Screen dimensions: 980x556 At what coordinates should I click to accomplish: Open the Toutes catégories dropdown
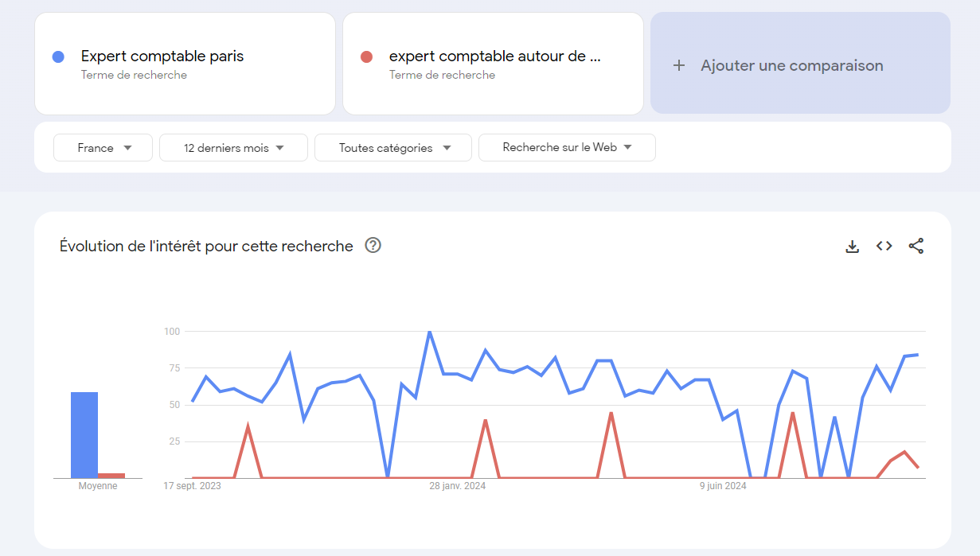[x=393, y=147]
